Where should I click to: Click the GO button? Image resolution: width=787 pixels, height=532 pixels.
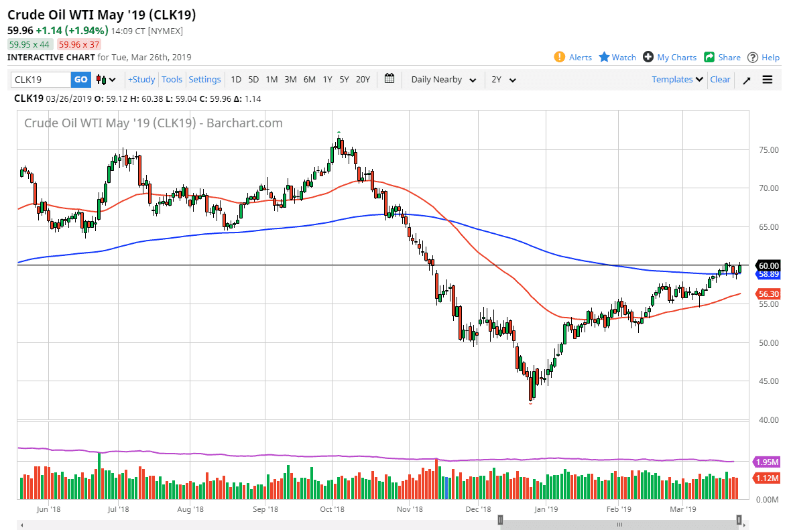click(x=80, y=79)
